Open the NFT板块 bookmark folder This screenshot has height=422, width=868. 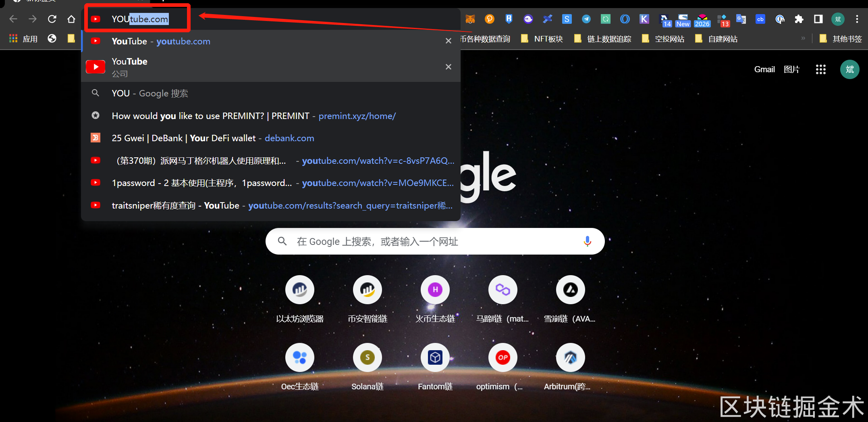(x=542, y=39)
